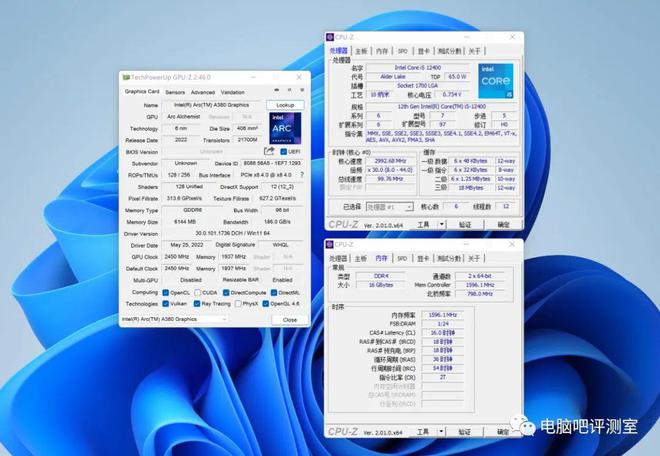Viewport: 660px width, 456px height.
Task: Open the GPU-Z hamburger menu icon
Action: (301, 92)
